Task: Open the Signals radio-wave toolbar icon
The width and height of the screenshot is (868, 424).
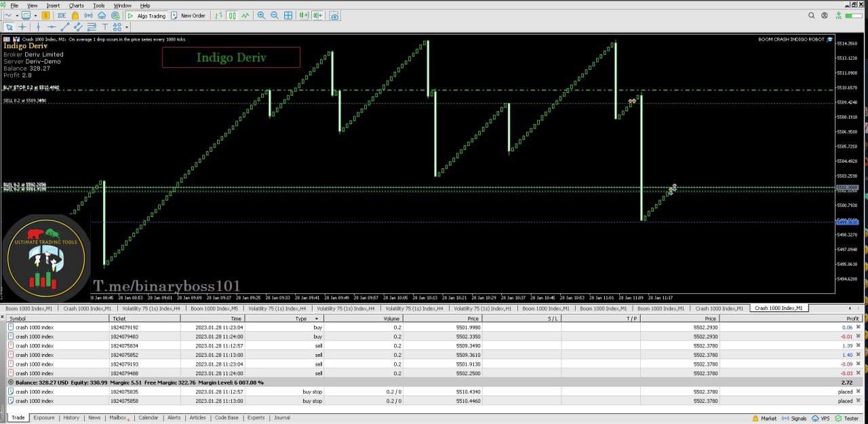Action: coord(89,16)
